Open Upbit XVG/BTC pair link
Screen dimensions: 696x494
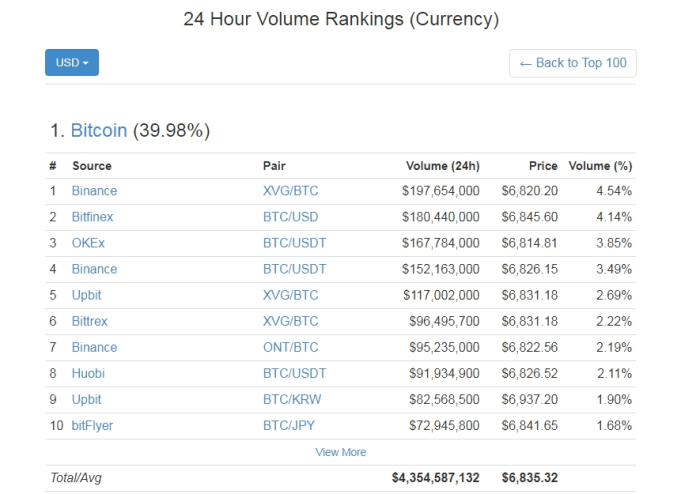(x=291, y=295)
